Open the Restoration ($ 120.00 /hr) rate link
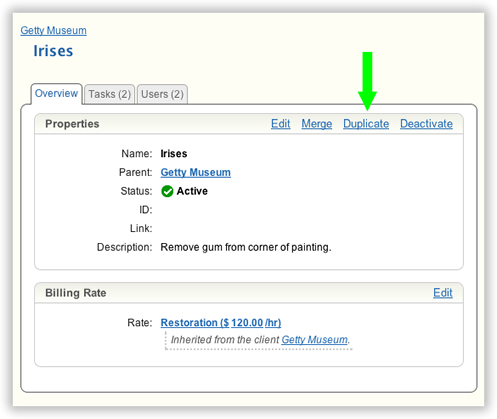 click(221, 323)
